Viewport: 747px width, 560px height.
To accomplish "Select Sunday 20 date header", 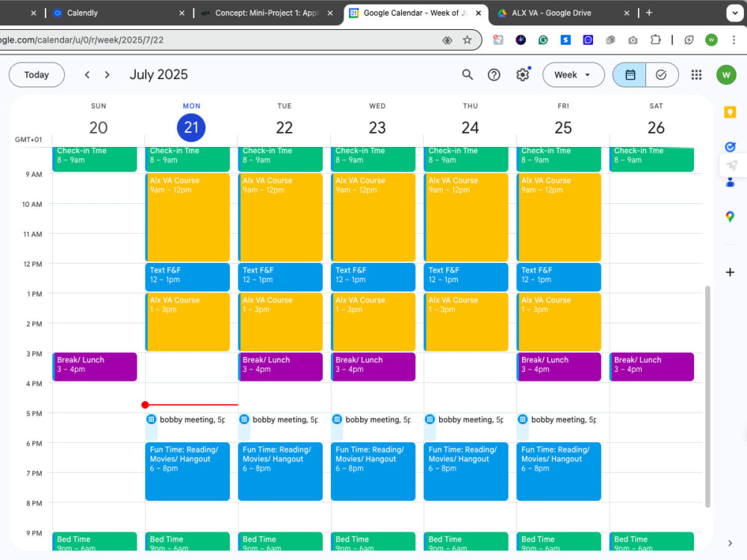I will [99, 127].
